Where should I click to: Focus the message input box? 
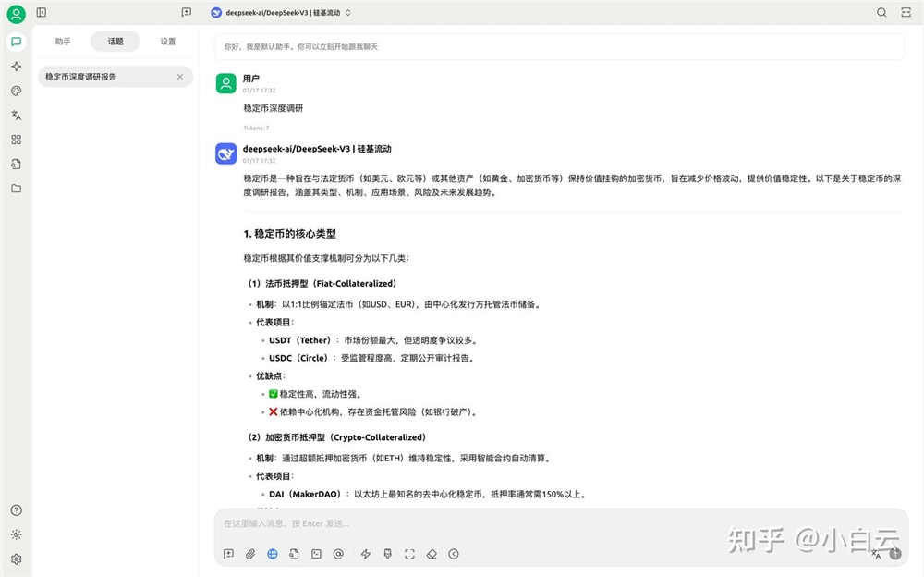[x=560, y=523]
